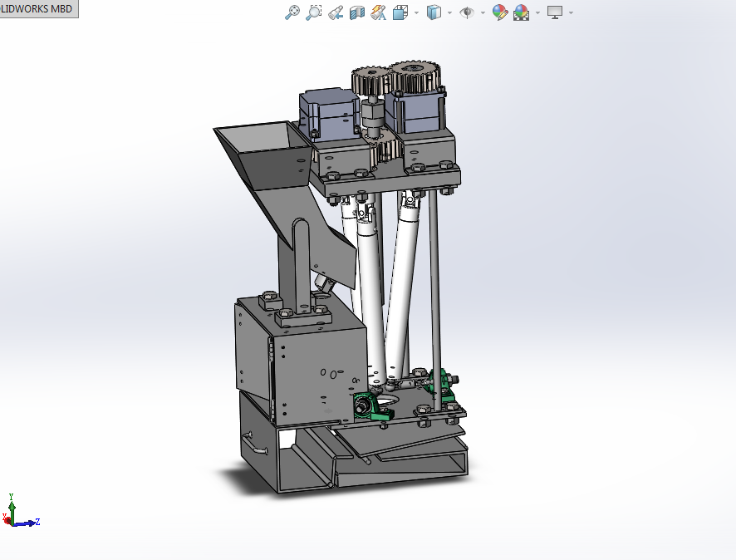Click the Edit Appearance icon
736x560 pixels.
pyautogui.click(x=500, y=12)
